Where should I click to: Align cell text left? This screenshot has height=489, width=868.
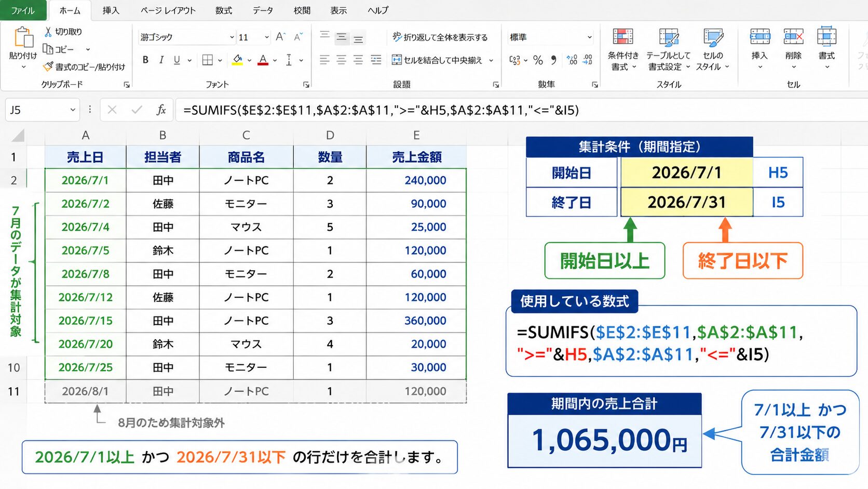[x=325, y=60]
